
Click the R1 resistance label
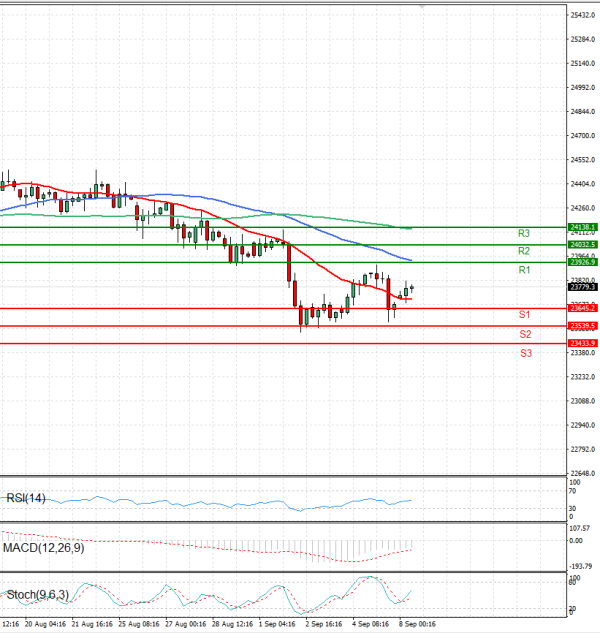click(524, 270)
